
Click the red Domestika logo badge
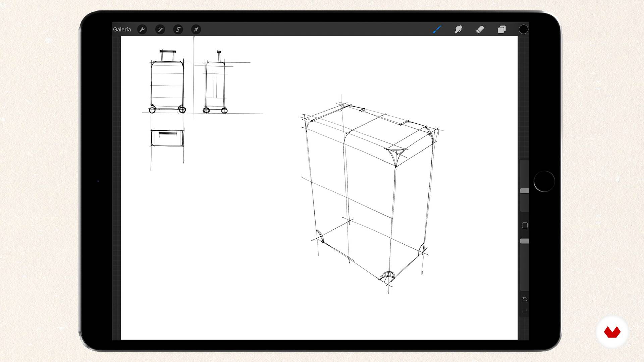click(612, 332)
